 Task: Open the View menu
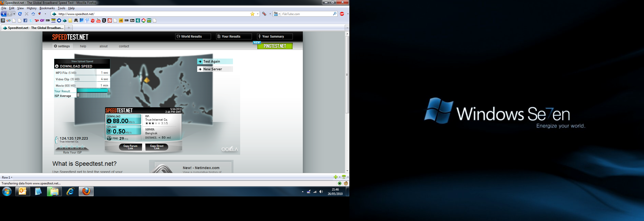coord(20,8)
